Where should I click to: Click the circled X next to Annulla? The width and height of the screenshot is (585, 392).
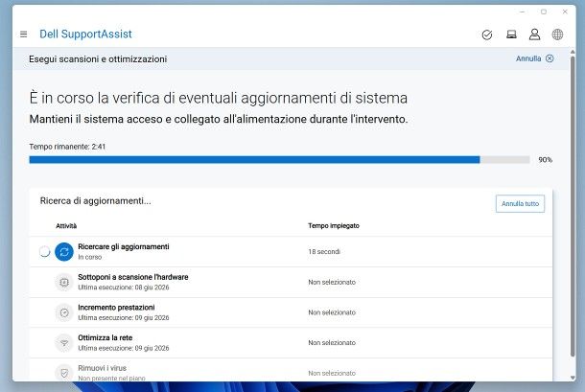(550, 58)
